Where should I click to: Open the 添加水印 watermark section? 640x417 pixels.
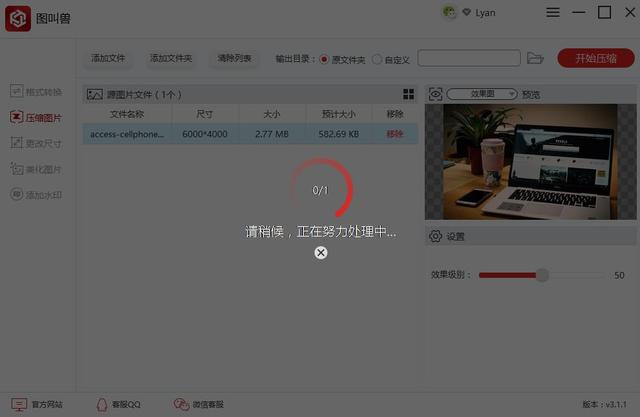point(36,195)
